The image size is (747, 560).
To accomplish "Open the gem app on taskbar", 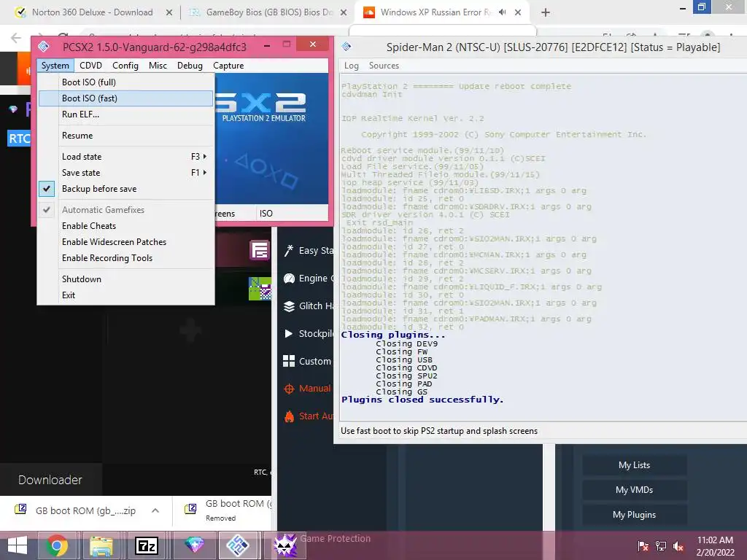I will point(194,545).
